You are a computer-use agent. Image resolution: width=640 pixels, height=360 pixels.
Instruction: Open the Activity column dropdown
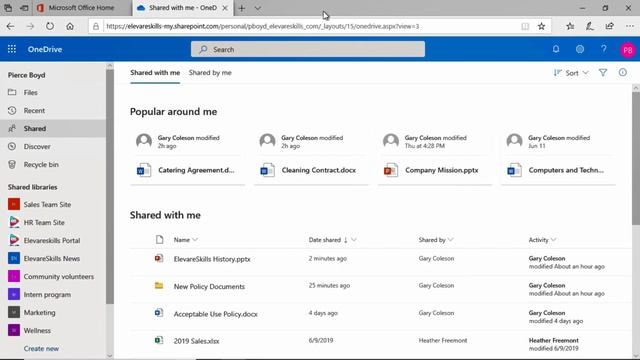pyautogui.click(x=553, y=240)
